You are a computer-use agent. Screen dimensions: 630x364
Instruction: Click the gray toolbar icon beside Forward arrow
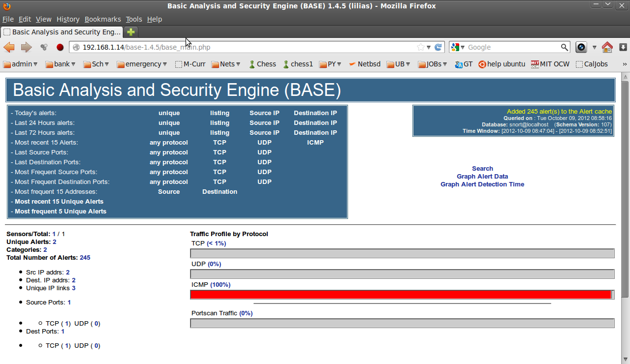(x=44, y=47)
